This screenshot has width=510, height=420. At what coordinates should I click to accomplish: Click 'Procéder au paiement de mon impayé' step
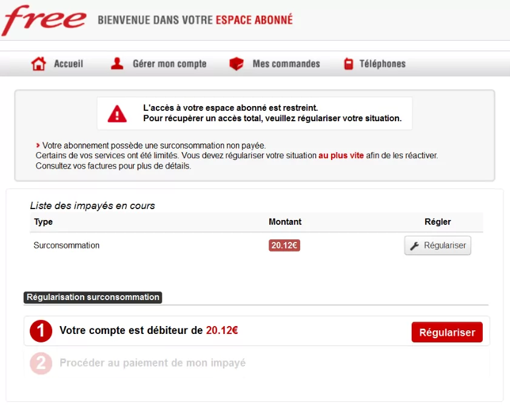[153, 363]
